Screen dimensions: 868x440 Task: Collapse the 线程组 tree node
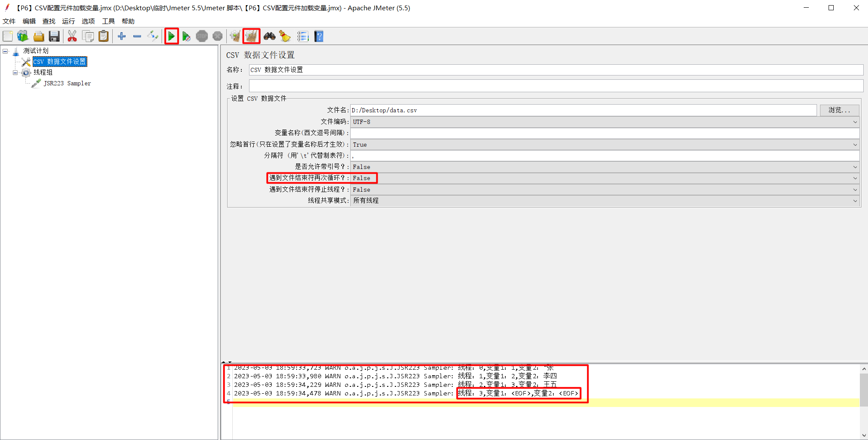15,72
